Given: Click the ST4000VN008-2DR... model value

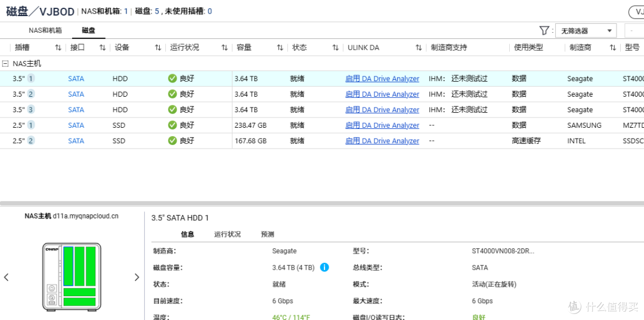Looking at the screenshot, I should coord(503,251).
